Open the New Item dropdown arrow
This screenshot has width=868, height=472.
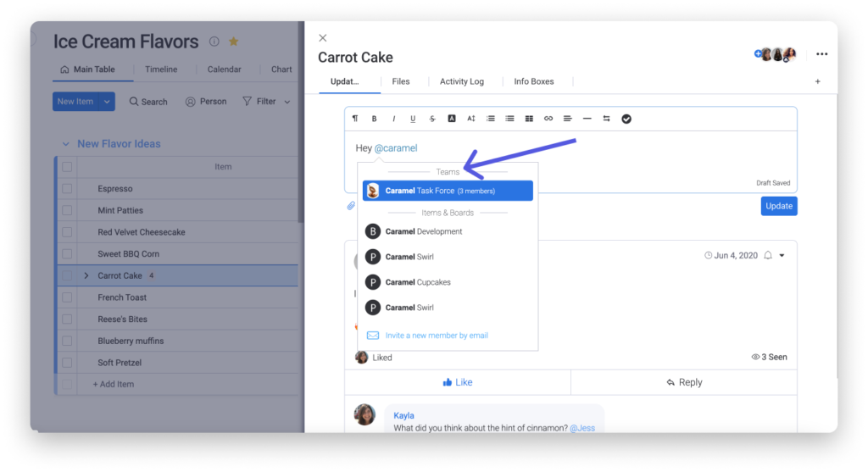pyautogui.click(x=108, y=102)
